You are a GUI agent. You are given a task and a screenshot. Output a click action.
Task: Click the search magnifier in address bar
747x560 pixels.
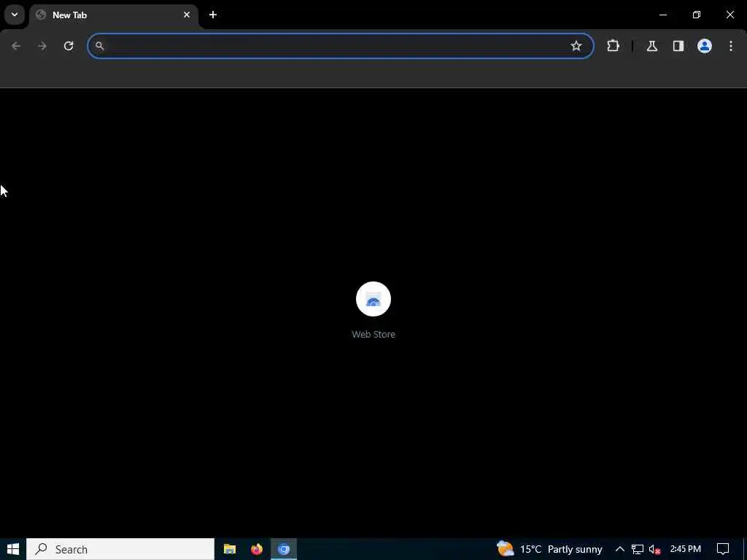pyautogui.click(x=99, y=46)
